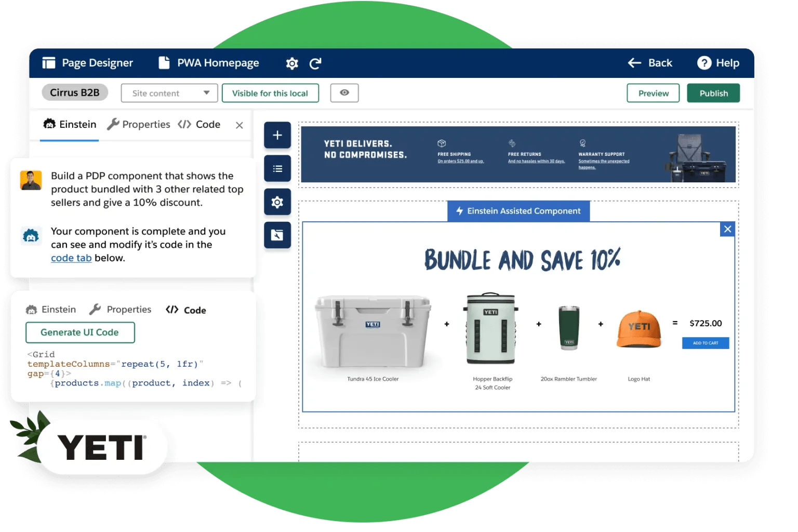Switch to the Properties tab in top panel
This screenshot has width=798, height=532.
[x=139, y=125]
